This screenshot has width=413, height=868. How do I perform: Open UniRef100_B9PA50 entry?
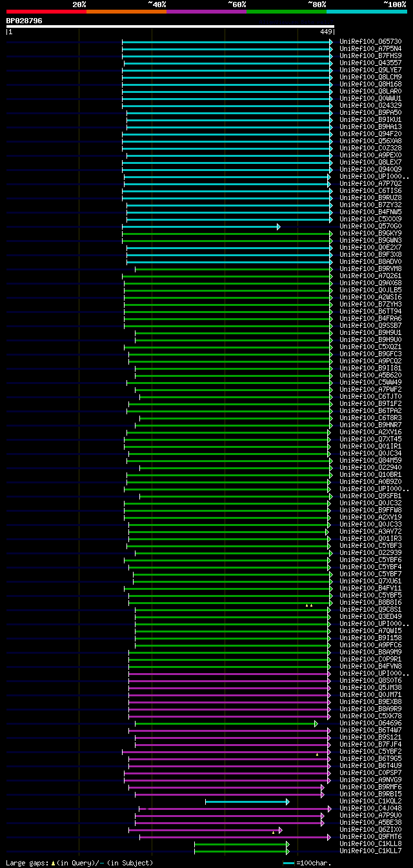[x=371, y=112]
